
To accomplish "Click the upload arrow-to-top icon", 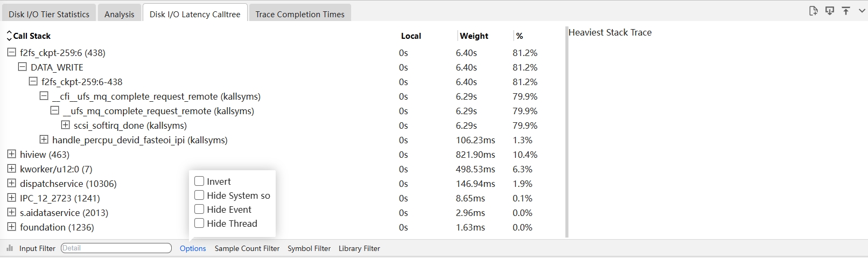I will pos(846,11).
